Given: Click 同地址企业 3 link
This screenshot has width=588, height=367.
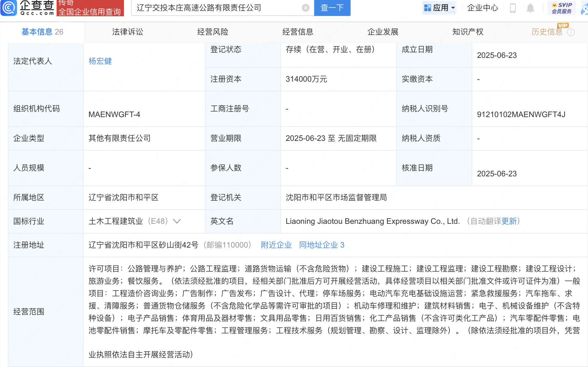Looking at the screenshot, I should (x=322, y=245).
